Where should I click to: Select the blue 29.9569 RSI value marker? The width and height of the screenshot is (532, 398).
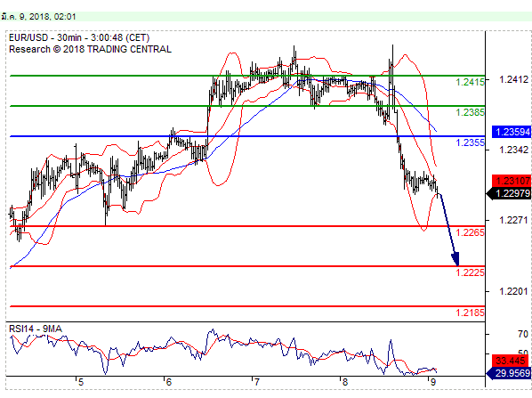[x=509, y=373]
